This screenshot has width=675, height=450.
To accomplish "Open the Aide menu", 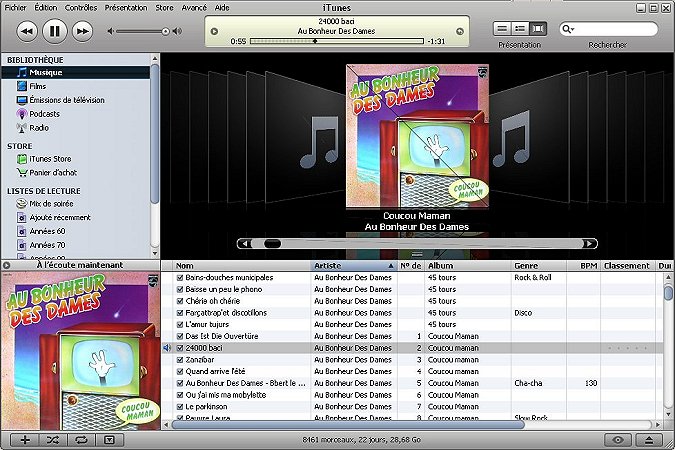I will [222, 8].
